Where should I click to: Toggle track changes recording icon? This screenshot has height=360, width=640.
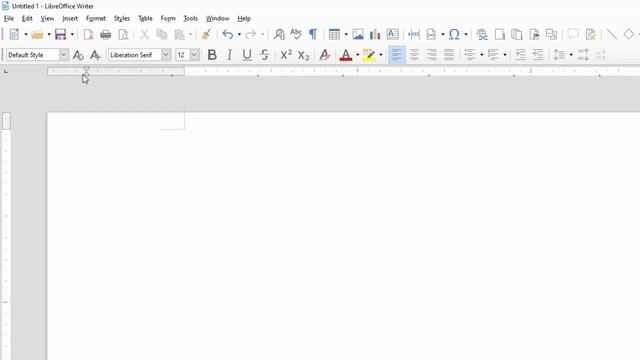tap(591, 34)
